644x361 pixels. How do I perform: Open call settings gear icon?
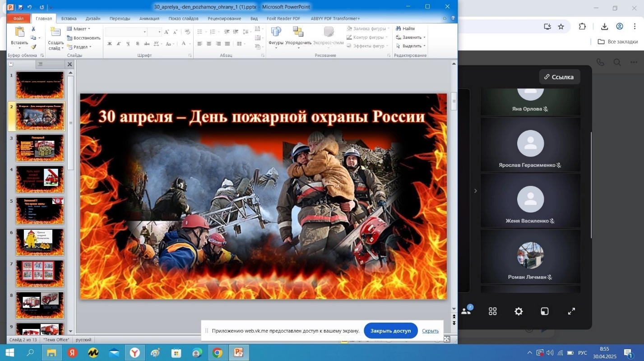519,311
